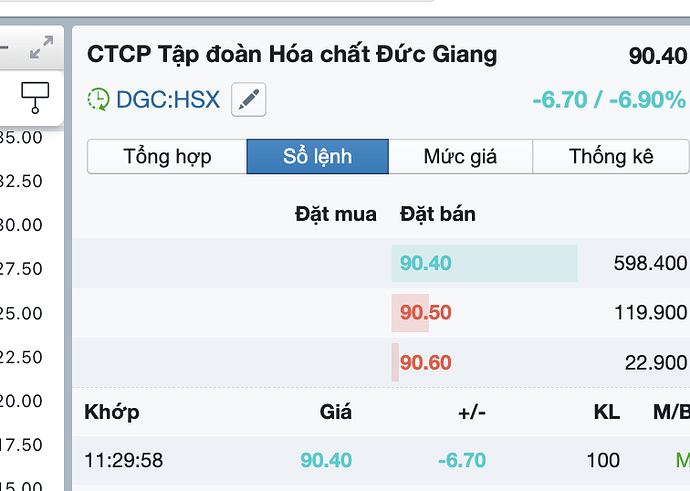Click the 22.900 volume value
Image resolution: width=690 pixels, height=491 pixels.
(x=656, y=363)
